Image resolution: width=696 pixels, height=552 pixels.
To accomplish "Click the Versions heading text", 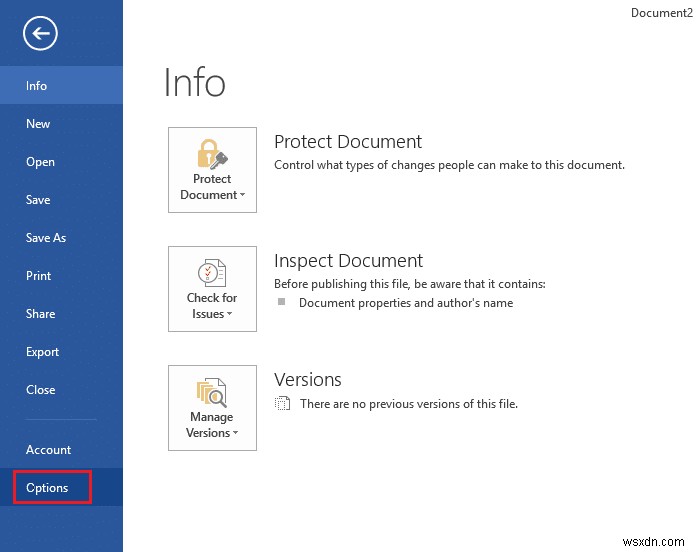I will tap(308, 380).
